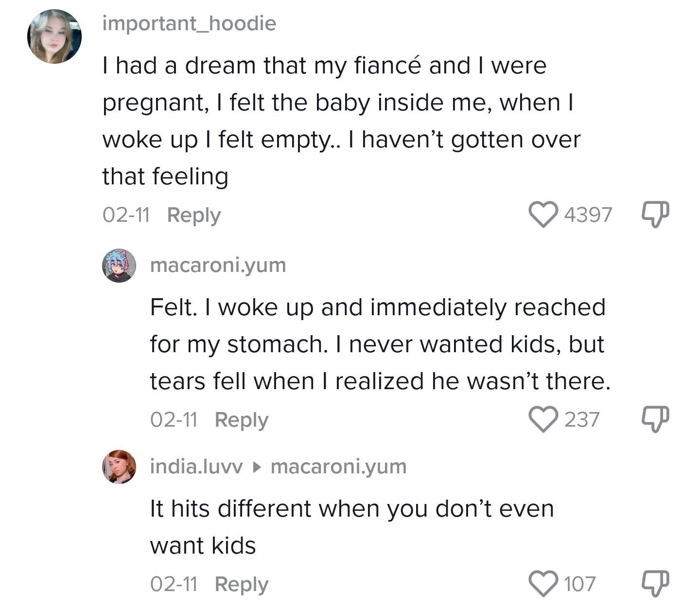
Task: Reply to india.luvv's comment
Action: tap(241, 584)
